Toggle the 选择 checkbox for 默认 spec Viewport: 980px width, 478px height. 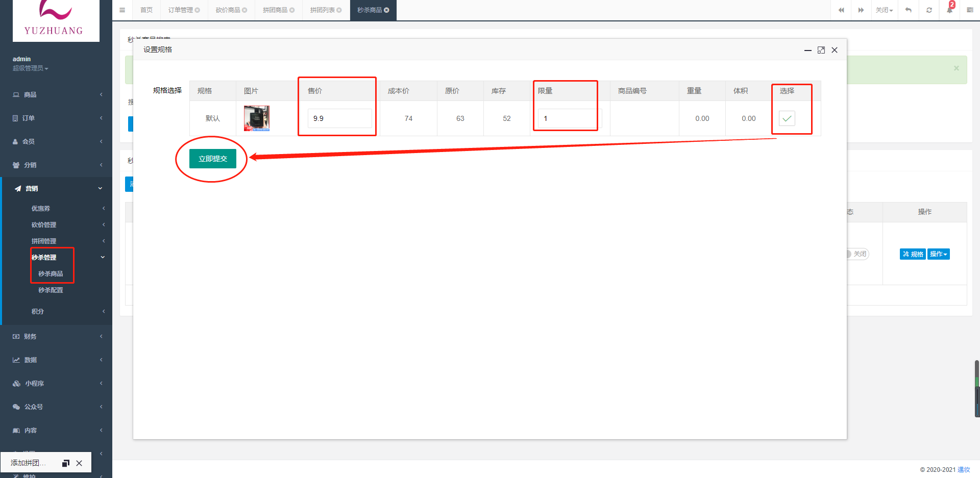pyautogui.click(x=787, y=118)
